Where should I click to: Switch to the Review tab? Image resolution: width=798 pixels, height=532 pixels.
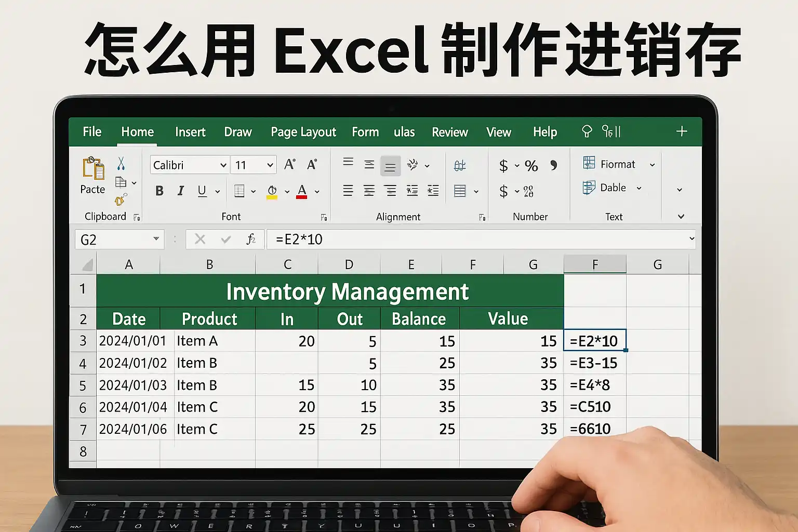(x=450, y=132)
